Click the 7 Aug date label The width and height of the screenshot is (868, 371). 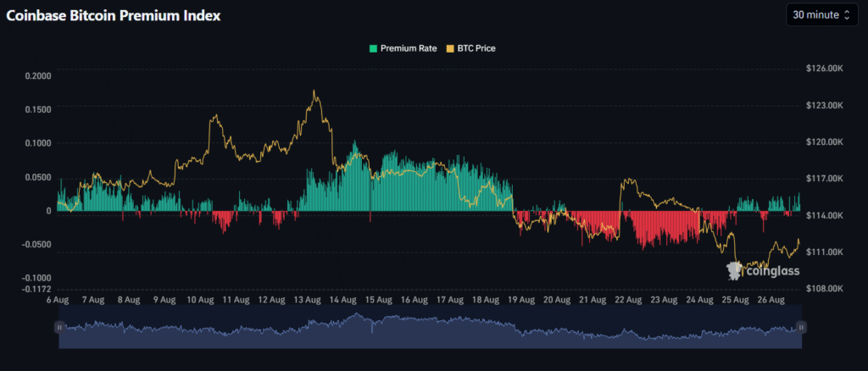(x=92, y=300)
